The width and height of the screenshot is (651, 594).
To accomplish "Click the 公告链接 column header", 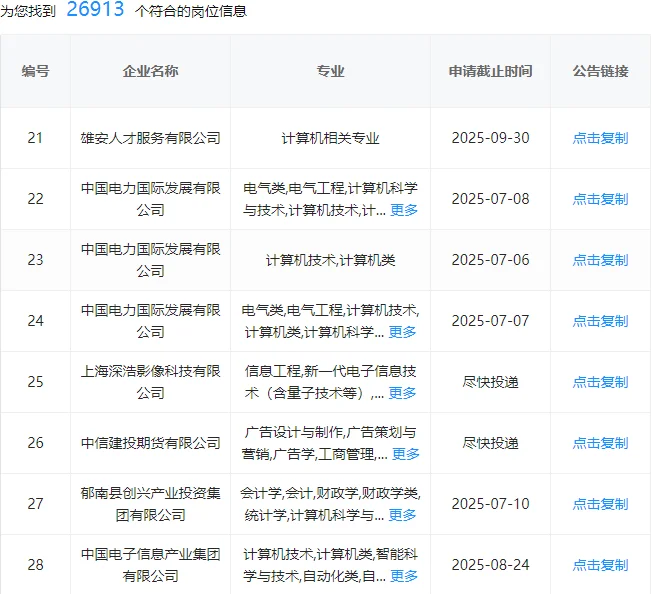I will coord(600,71).
